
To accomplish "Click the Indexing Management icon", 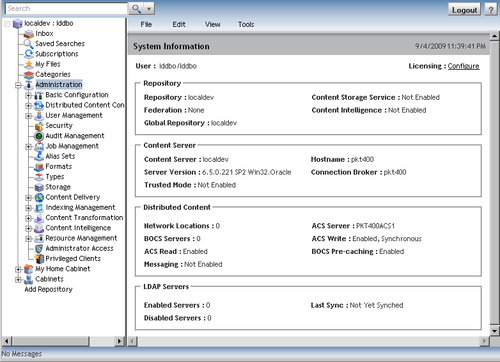I will [39, 208].
